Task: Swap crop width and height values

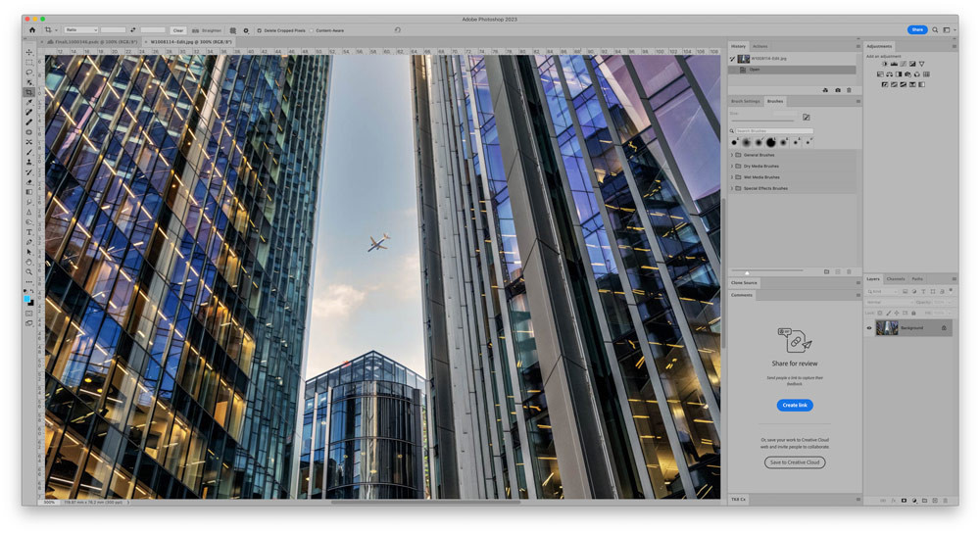Action: 132,30
